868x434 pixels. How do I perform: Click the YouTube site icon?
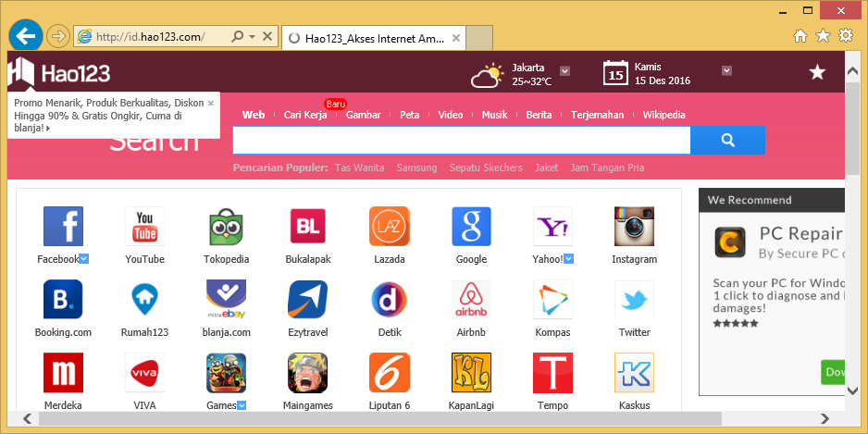[x=144, y=226]
